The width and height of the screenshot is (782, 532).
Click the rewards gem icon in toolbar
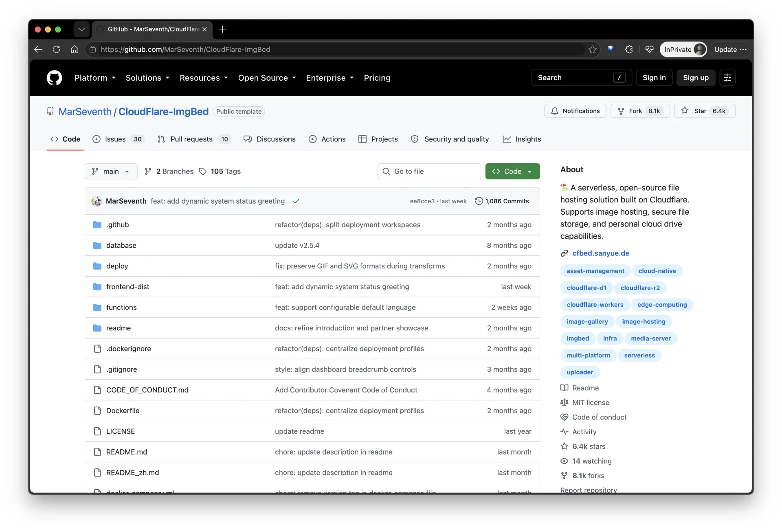click(610, 49)
